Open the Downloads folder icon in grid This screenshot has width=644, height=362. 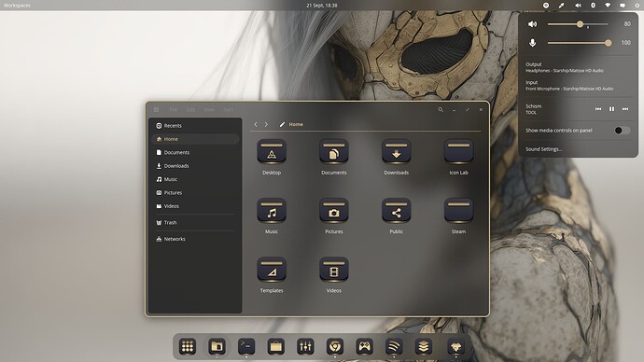pyautogui.click(x=397, y=152)
